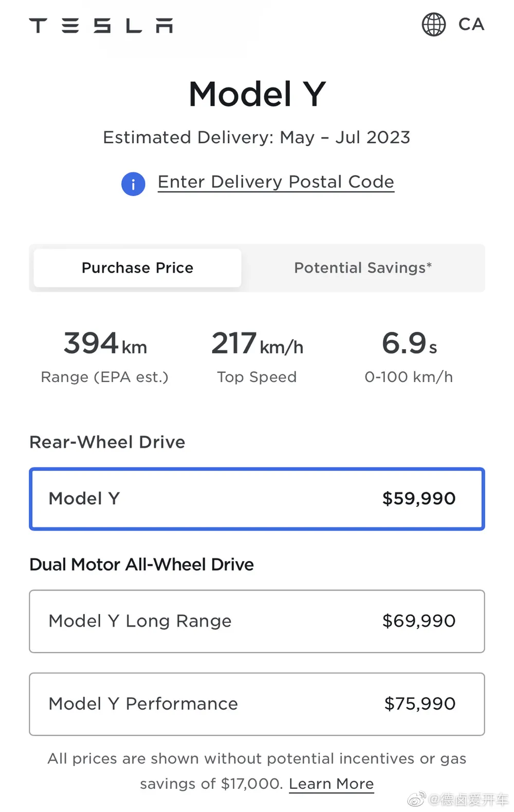Select the Model Y Long Range option

(256, 621)
